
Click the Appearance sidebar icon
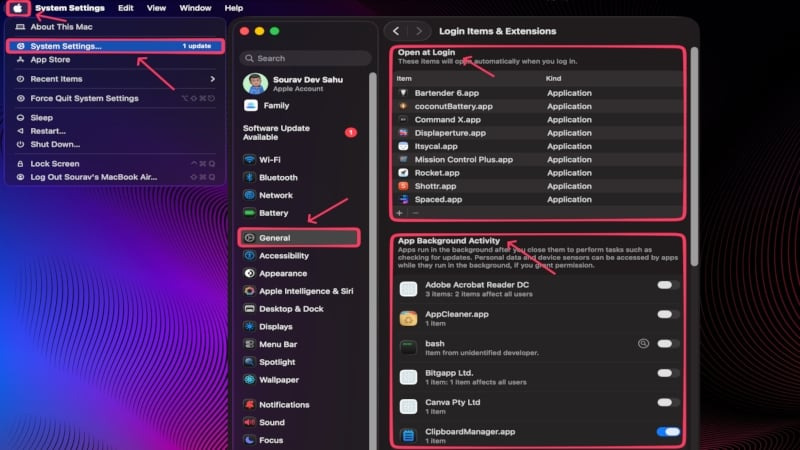(249, 273)
